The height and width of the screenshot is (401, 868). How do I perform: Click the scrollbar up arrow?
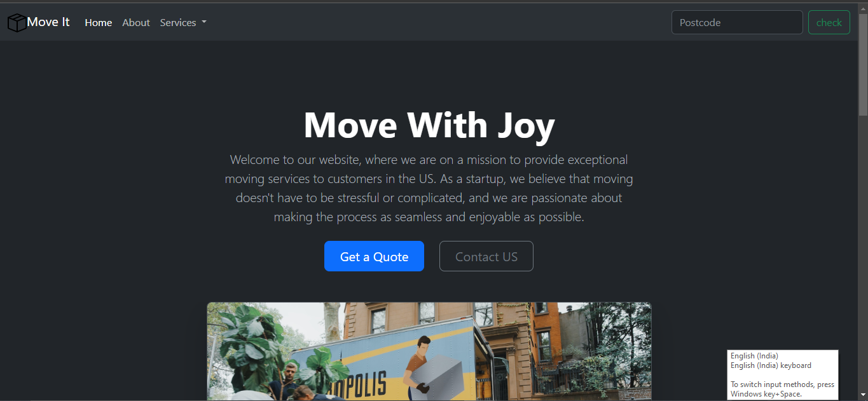pyautogui.click(x=863, y=7)
